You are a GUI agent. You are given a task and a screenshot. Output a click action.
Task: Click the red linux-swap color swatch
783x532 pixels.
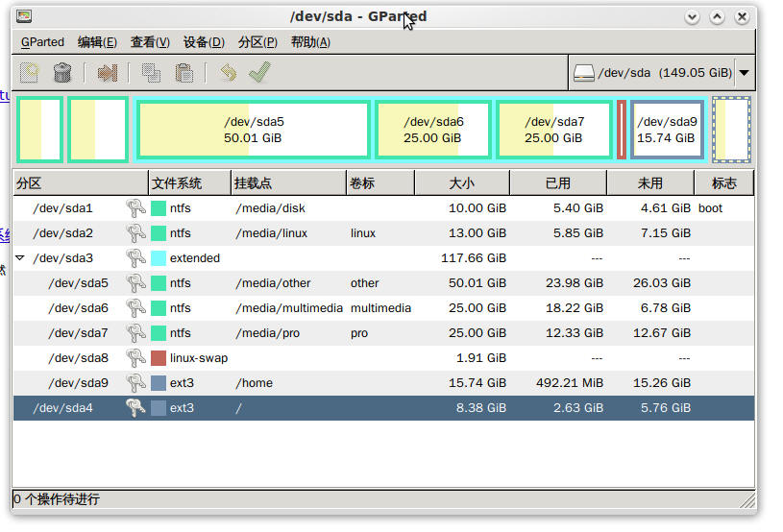(159, 358)
